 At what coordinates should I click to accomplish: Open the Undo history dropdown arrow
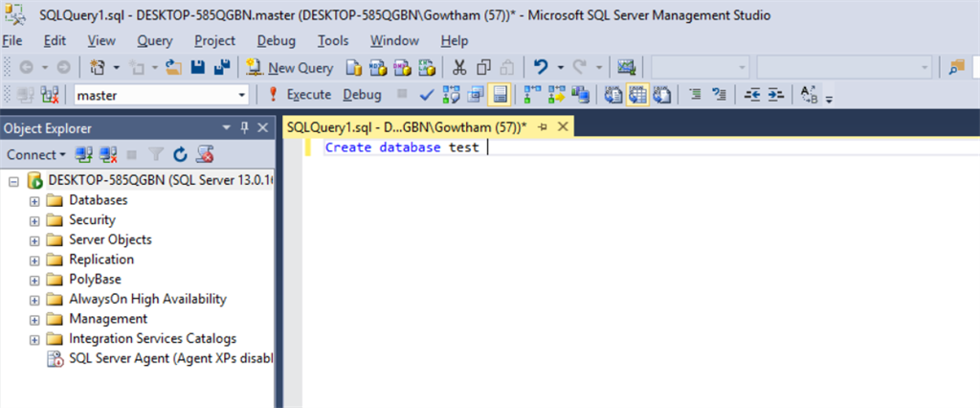pyautogui.click(x=561, y=67)
